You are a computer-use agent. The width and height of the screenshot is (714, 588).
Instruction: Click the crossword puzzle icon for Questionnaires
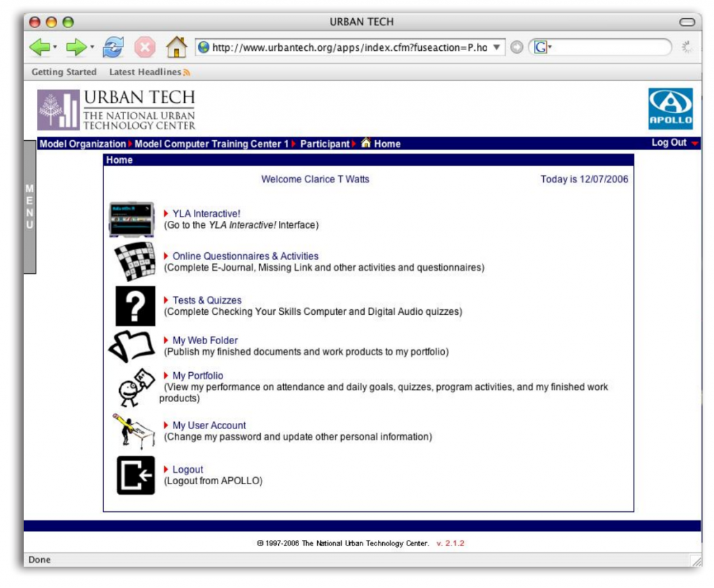pos(135,261)
